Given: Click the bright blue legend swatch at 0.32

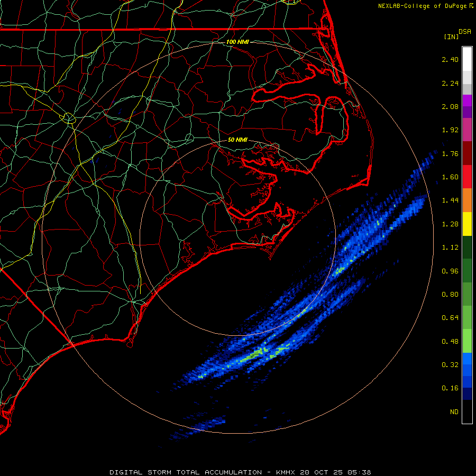Looking at the screenshot, I should [467, 359].
